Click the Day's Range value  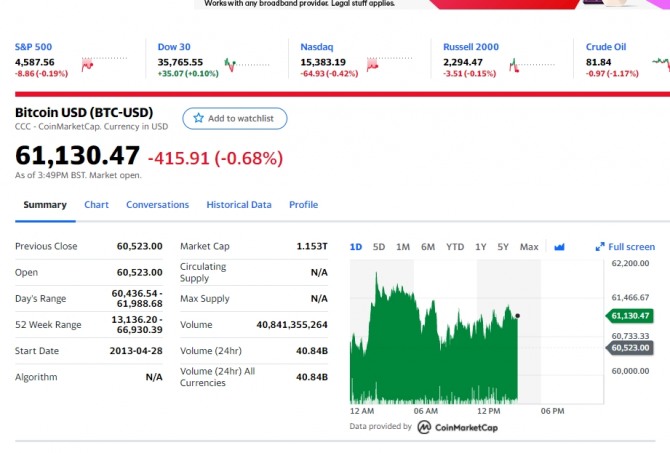137,298
